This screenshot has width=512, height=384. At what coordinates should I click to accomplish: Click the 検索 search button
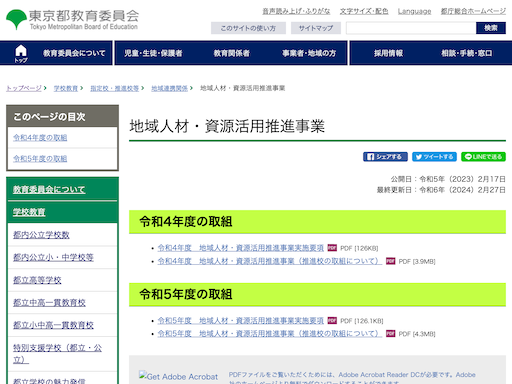(x=491, y=28)
